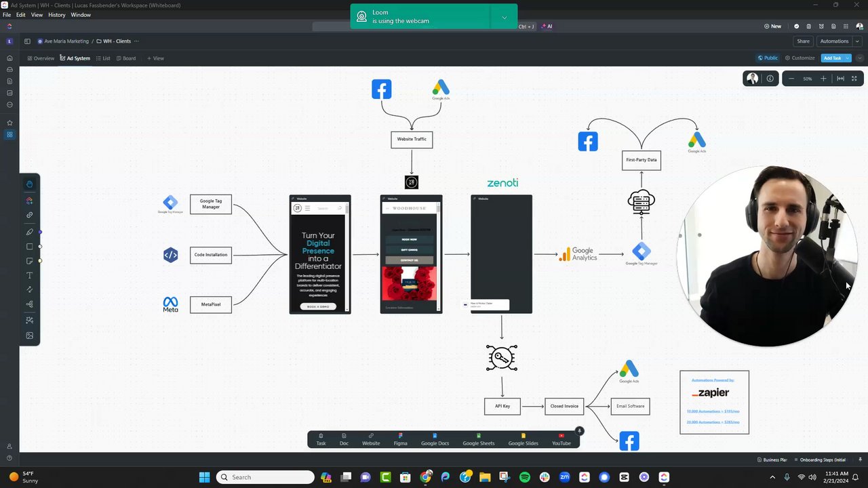Select the hand pan tool
The image size is (868, 488).
[29, 184]
